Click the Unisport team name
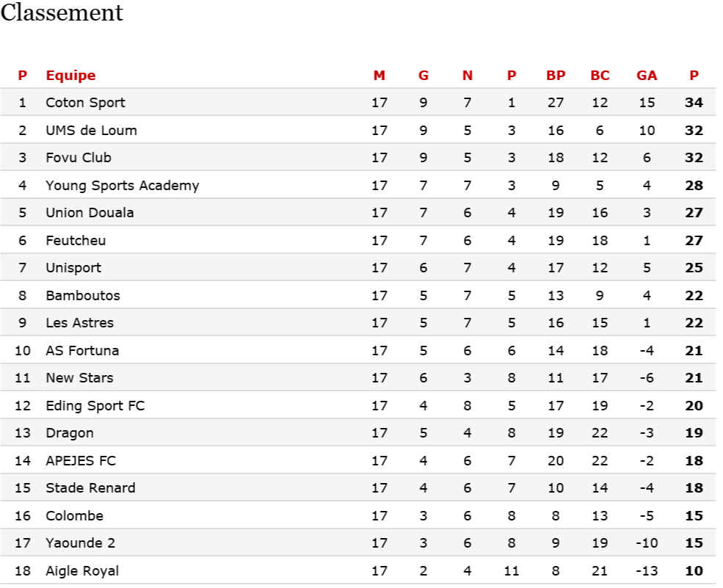This screenshot has width=723, height=588. click(x=73, y=268)
